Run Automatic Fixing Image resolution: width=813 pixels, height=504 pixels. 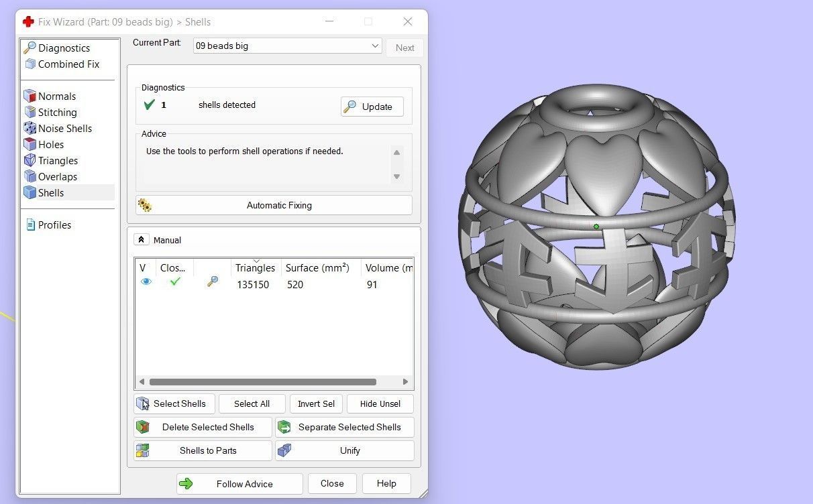[274, 205]
